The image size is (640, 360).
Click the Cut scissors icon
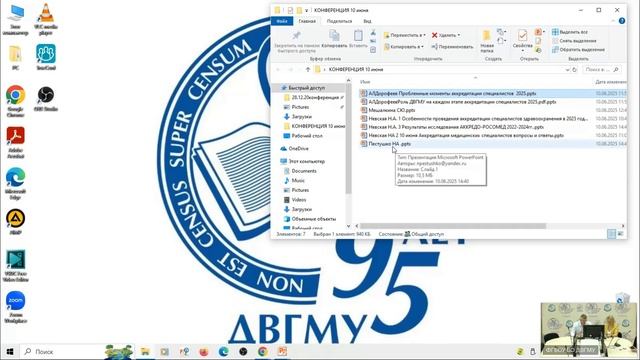click(373, 33)
